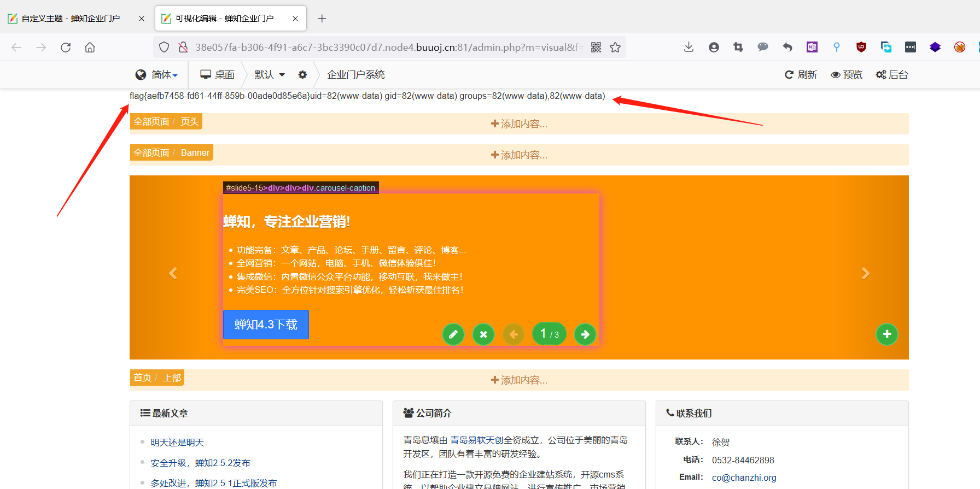Screen dimensions: 980x489
Task: Click the 1/3 slide indicator
Action: (x=550, y=334)
